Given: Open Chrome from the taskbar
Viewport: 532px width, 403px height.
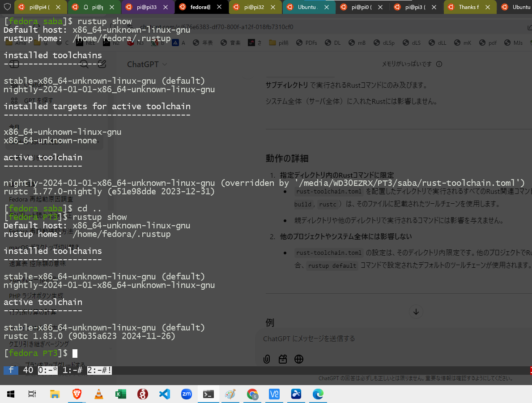Looking at the screenshot, I should [252, 394].
